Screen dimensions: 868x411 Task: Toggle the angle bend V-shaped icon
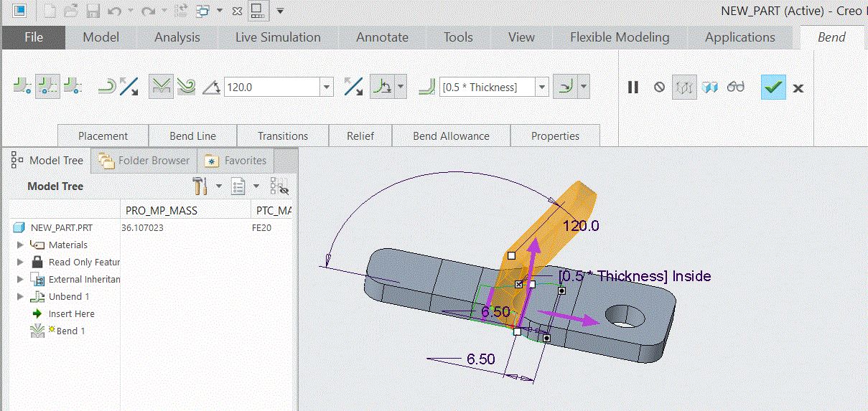tap(162, 87)
